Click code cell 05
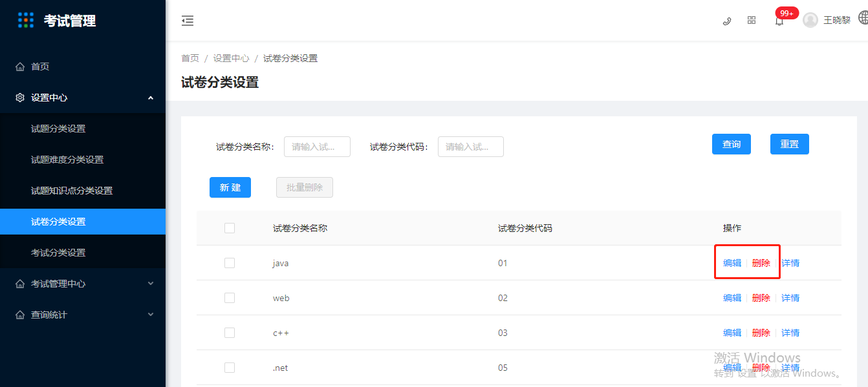The width and height of the screenshot is (868, 387). tap(503, 368)
